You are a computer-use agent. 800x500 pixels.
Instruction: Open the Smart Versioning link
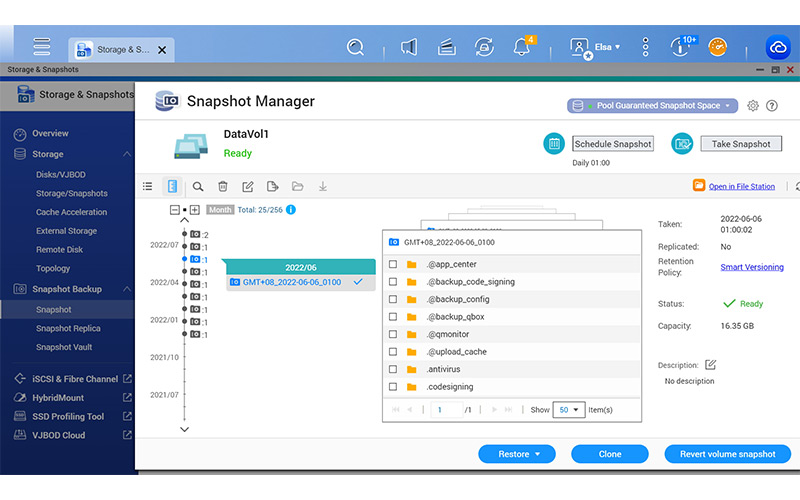752,267
